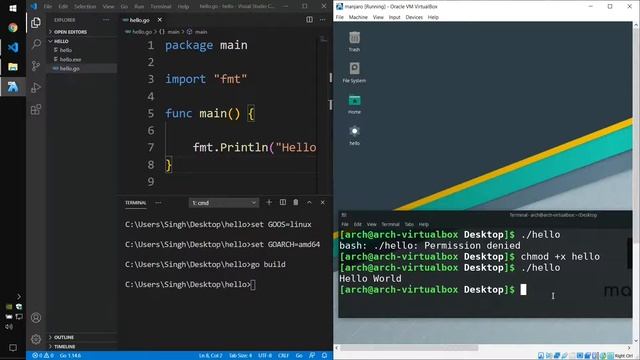Select the hello file in Explorer
The image size is (640, 360).
click(x=66, y=50)
